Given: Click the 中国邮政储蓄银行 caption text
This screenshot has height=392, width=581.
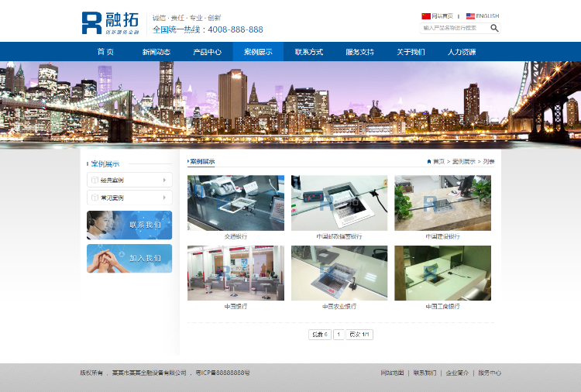Looking at the screenshot, I should 339,236.
